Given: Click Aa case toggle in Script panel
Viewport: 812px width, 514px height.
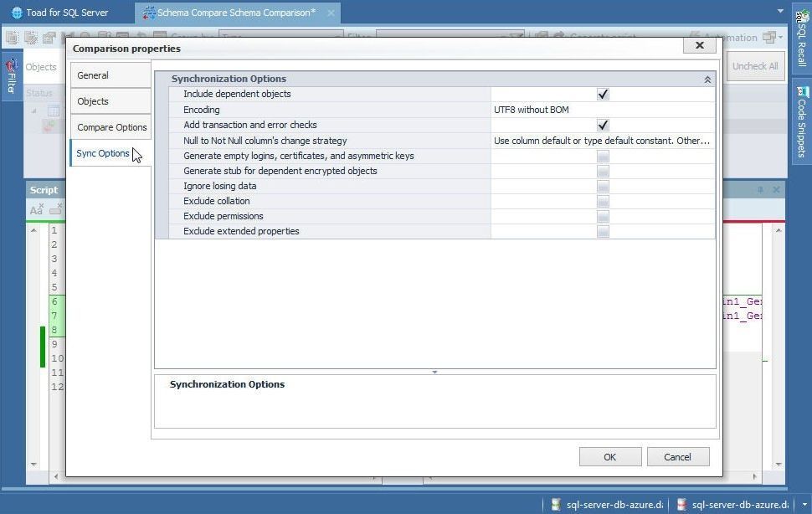Looking at the screenshot, I should (36, 209).
